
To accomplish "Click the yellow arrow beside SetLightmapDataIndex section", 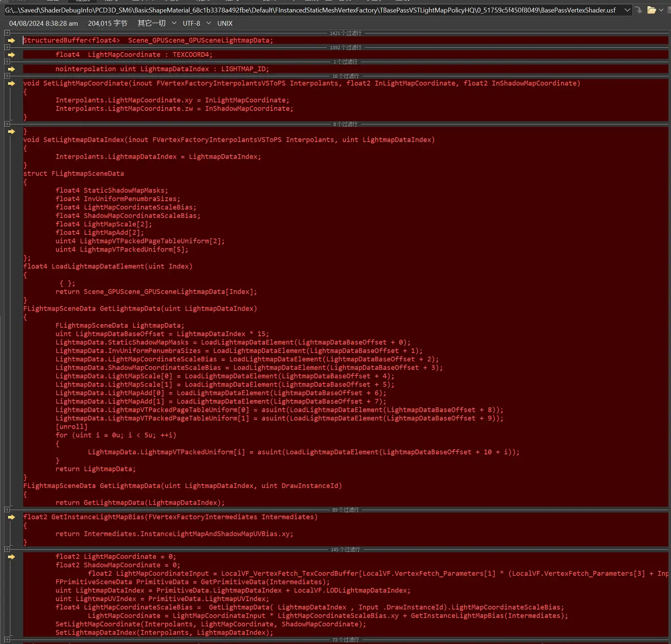I will tap(11, 132).
